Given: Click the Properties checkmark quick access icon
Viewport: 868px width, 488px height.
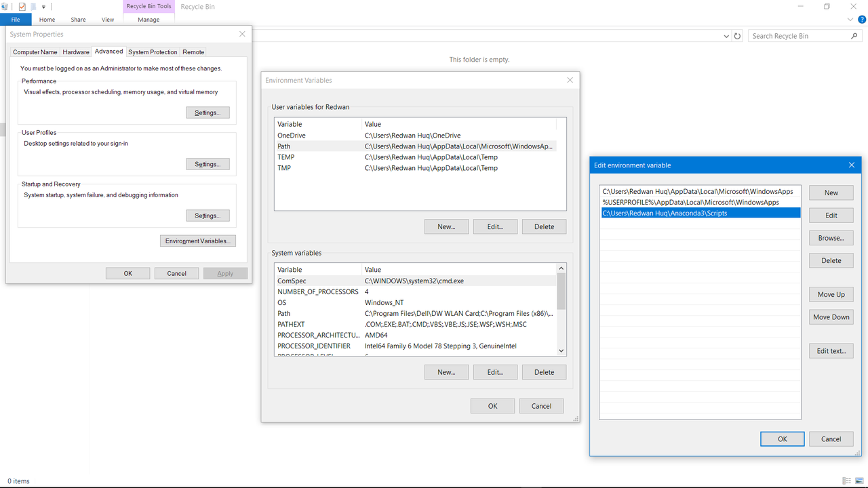Looking at the screenshot, I should click(22, 6).
